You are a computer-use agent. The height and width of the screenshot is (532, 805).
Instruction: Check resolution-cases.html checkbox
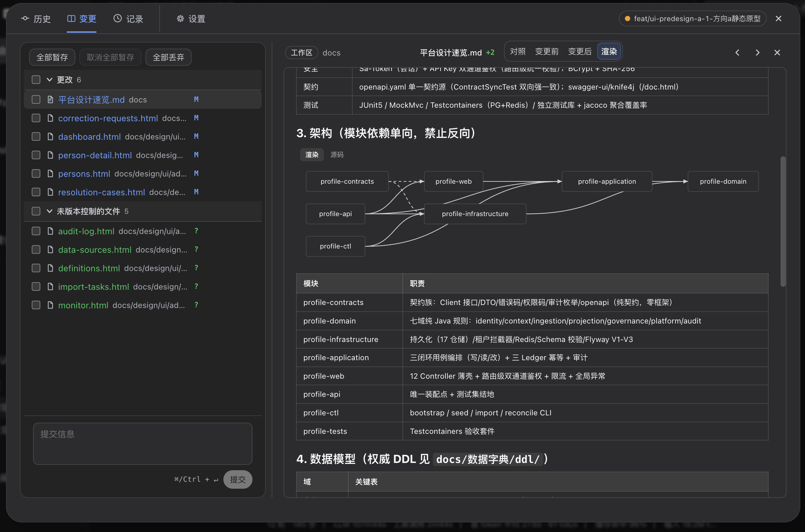(36, 192)
